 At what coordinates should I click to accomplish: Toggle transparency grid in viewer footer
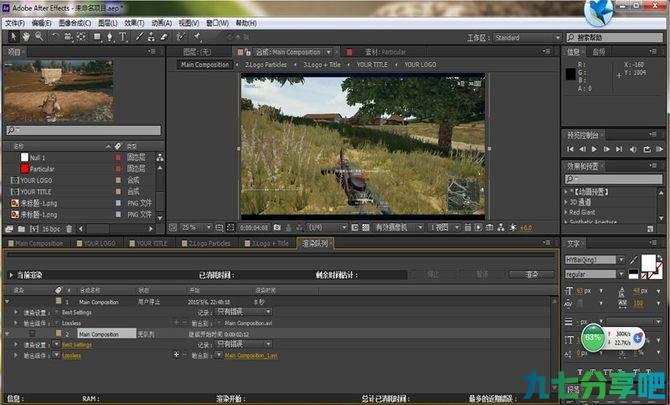point(366,228)
